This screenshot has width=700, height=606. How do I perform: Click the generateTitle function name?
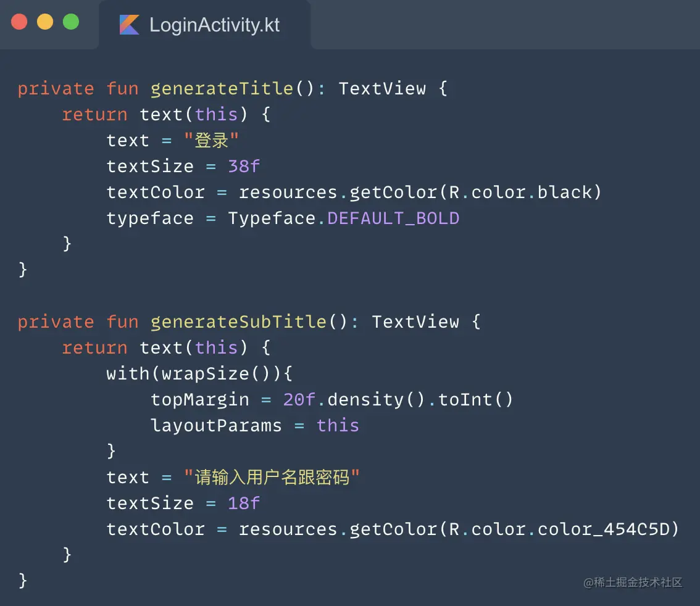pyautogui.click(x=222, y=89)
